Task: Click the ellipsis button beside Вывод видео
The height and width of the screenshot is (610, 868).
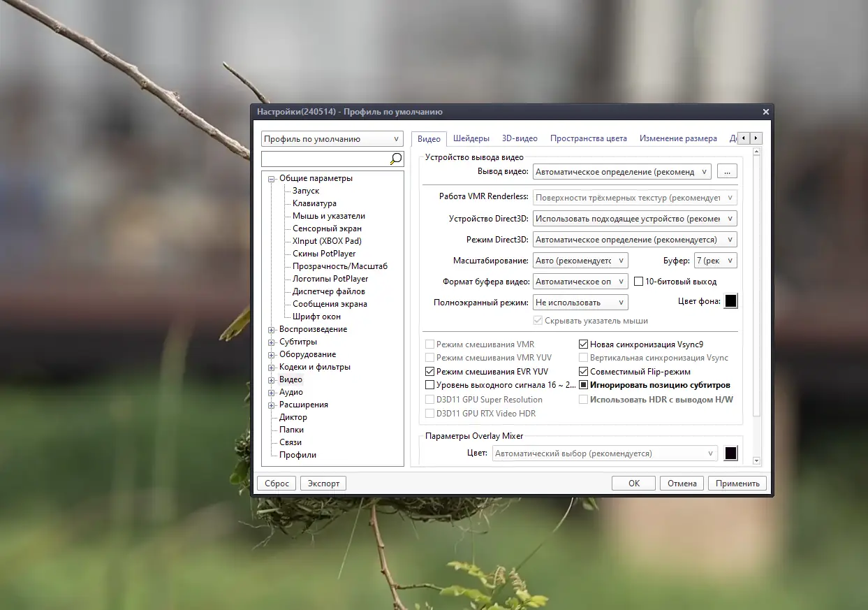Action: click(727, 171)
